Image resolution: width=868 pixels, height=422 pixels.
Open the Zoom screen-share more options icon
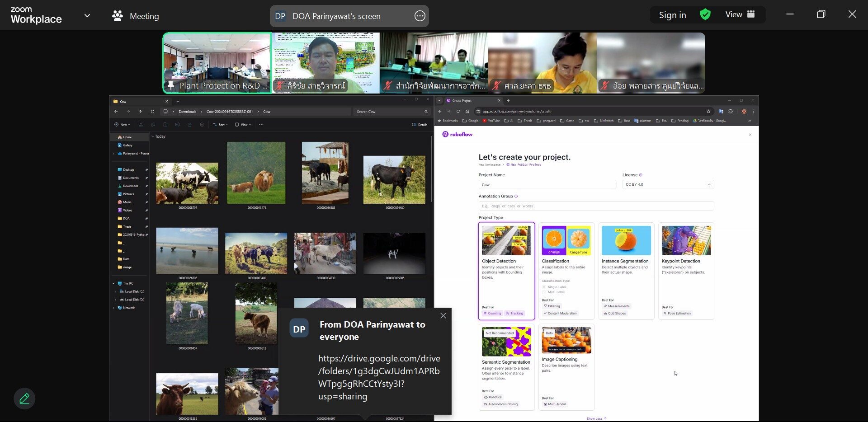click(420, 16)
